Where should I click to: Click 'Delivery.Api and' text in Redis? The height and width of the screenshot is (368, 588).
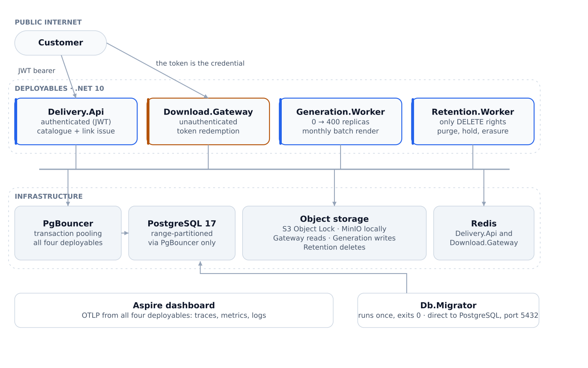484,233
